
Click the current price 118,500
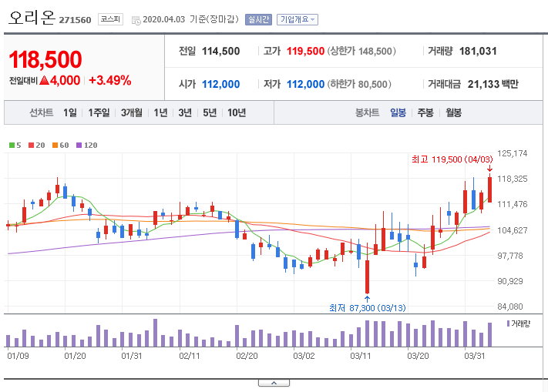click(x=45, y=59)
